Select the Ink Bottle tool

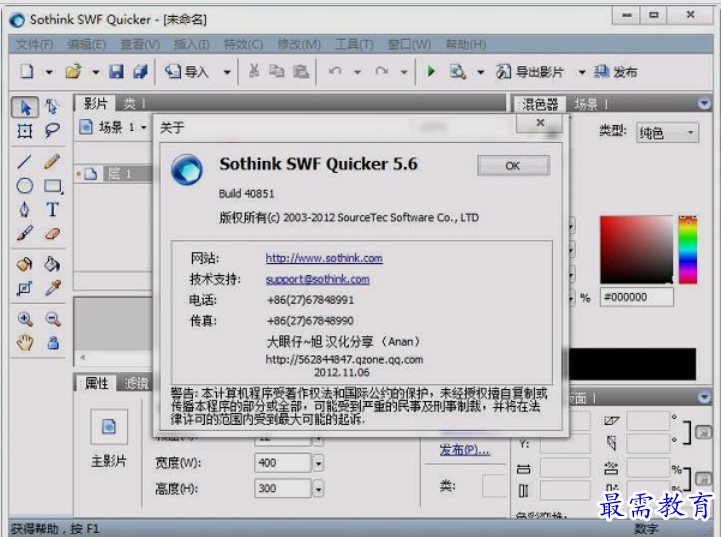click(25, 264)
